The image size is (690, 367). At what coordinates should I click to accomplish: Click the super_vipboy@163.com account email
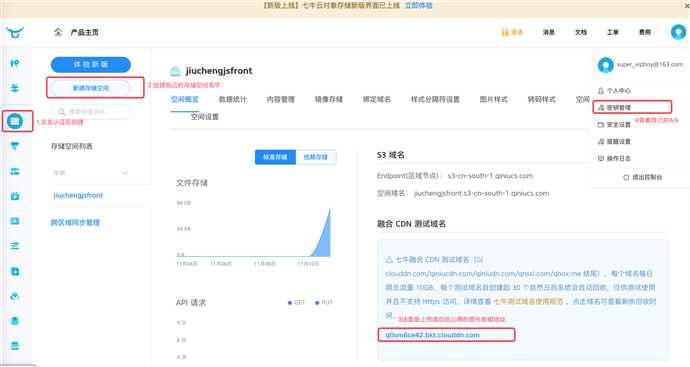tap(650, 64)
